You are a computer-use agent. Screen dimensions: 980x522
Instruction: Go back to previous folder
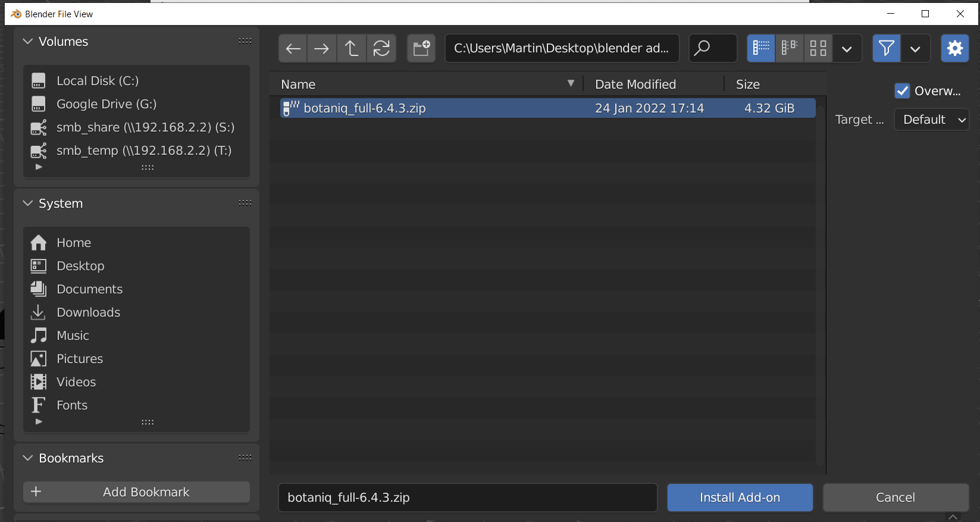click(x=293, y=48)
